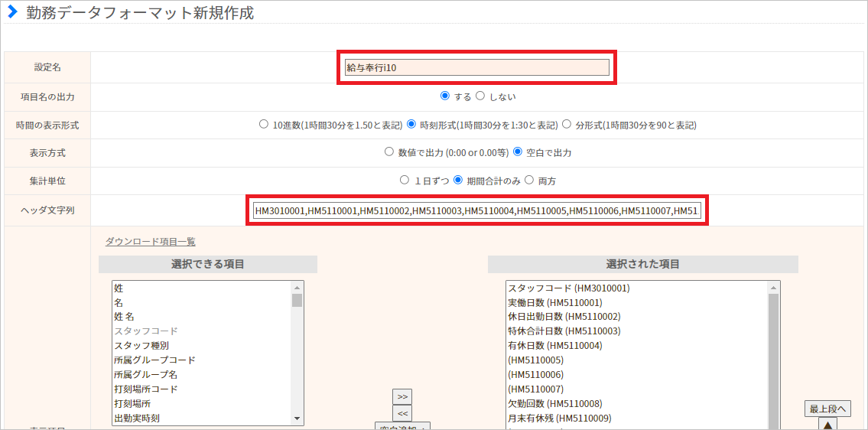Select 数値で出力 display method
868x430 pixels.
(x=388, y=151)
